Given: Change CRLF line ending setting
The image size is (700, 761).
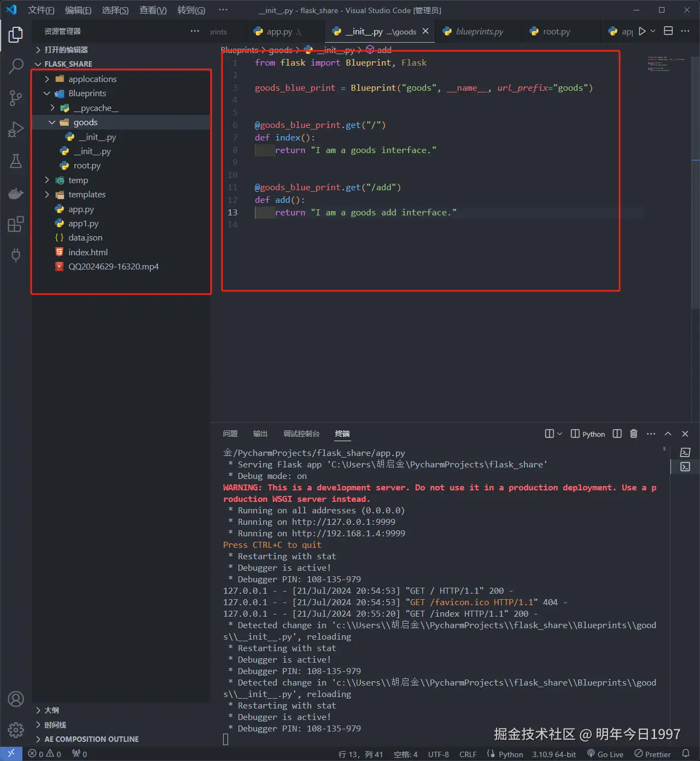Looking at the screenshot, I should (468, 754).
